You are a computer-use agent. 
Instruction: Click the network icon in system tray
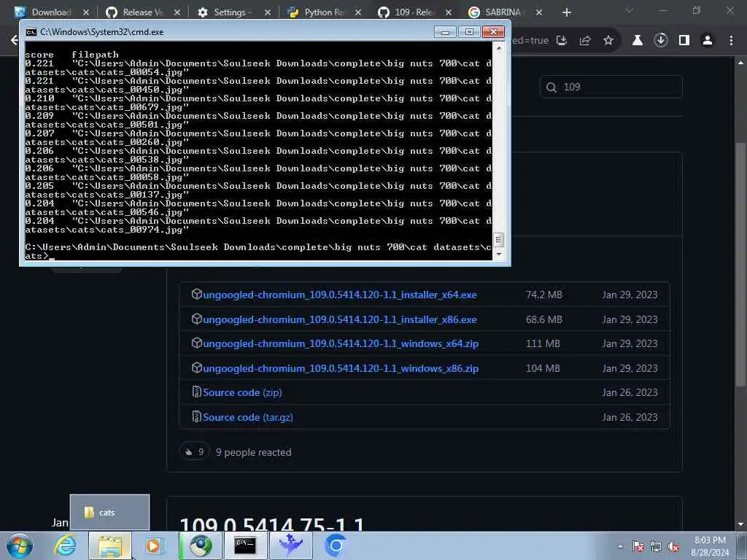[x=656, y=547]
